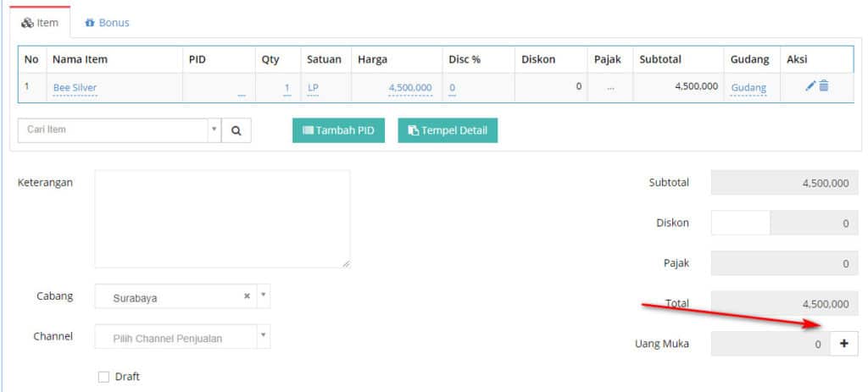The height and width of the screenshot is (392, 868).
Task: Click the Pajak ellipsis in Bee Silver row
Action: coord(610,87)
